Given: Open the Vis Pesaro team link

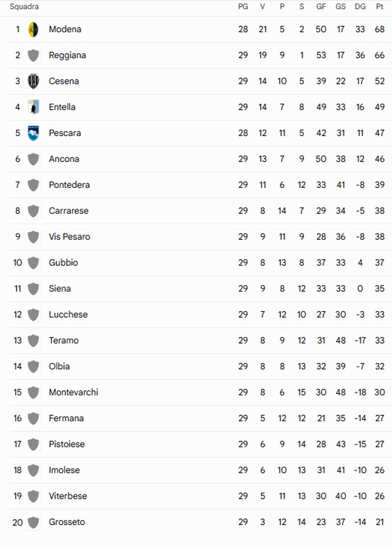Looking at the screenshot, I should [x=70, y=237].
